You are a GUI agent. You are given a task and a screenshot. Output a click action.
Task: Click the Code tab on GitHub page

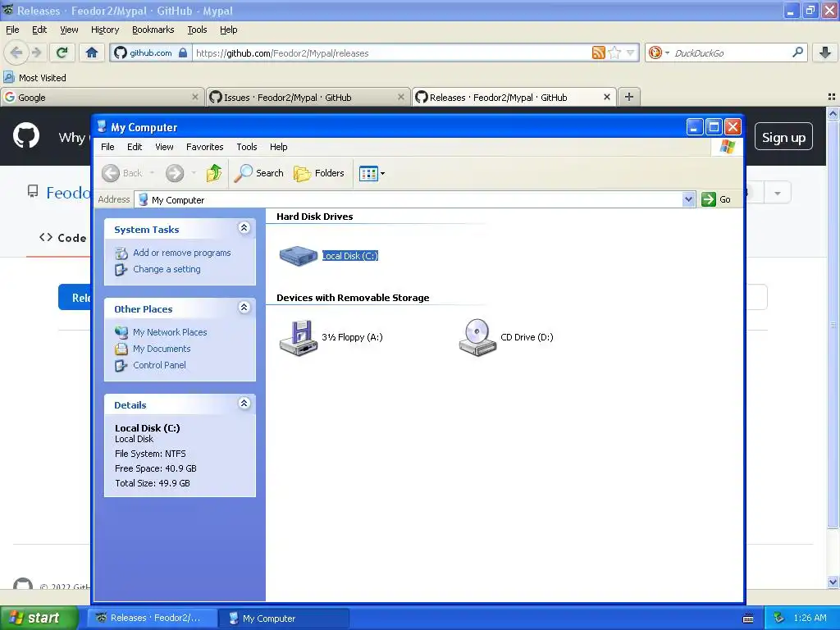click(x=62, y=238)
